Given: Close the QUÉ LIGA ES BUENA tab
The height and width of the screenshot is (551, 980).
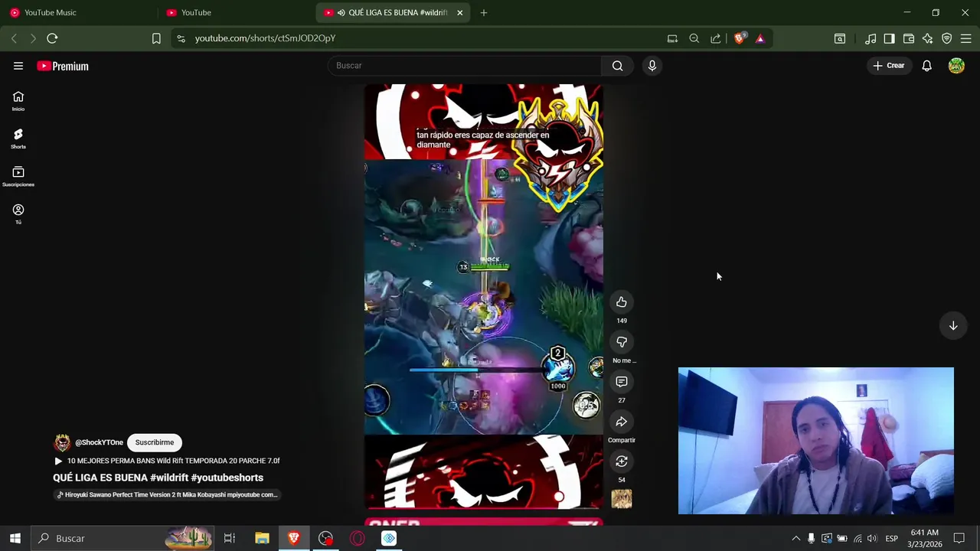Looking at the screenshot, I should pyautogui.click(x=459, y=12).
